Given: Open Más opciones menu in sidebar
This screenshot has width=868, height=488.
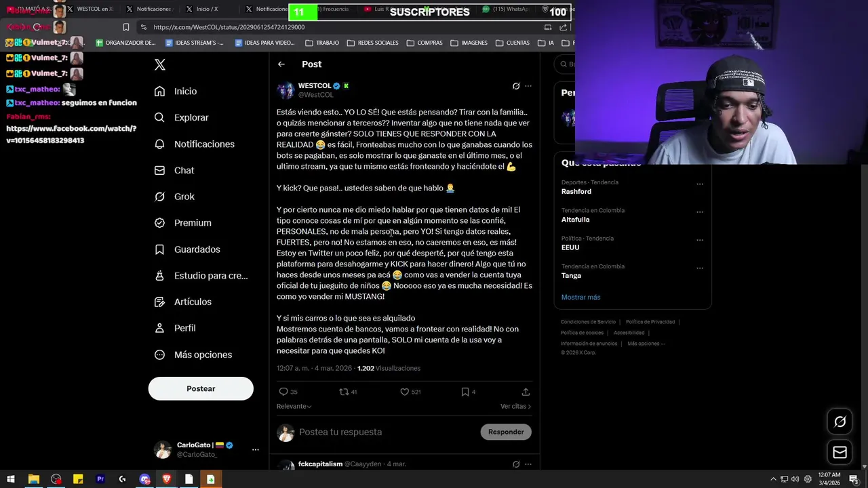Looking at the screenshot, I should (x=193, y=354).
